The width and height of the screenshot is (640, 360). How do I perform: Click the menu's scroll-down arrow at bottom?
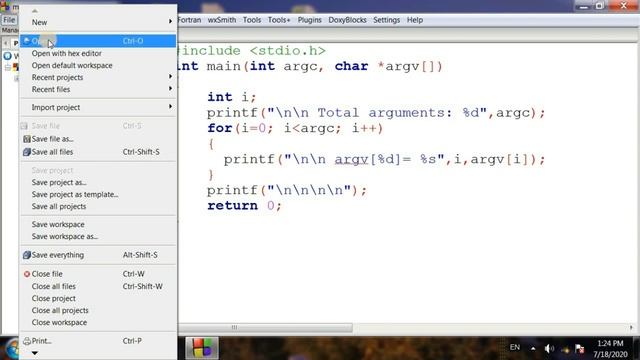click(x=35, y=353)
